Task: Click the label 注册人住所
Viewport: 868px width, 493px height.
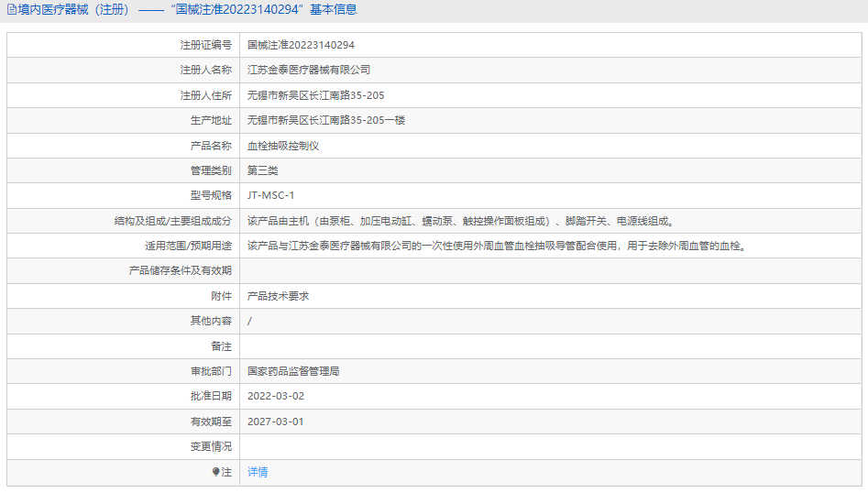Action: pyautogui.click(x=206, y=95)
